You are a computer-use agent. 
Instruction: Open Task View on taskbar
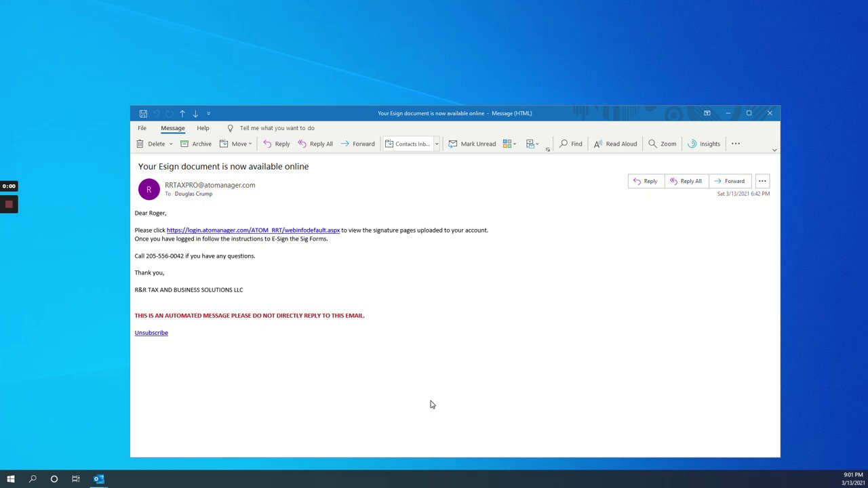point(76,479)
